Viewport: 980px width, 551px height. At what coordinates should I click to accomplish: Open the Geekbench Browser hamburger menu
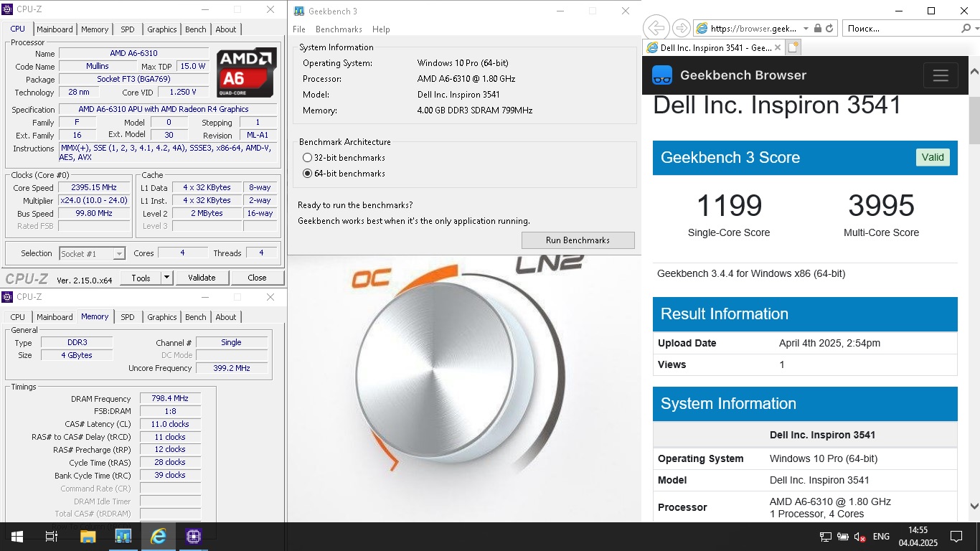tap(941, 75)
